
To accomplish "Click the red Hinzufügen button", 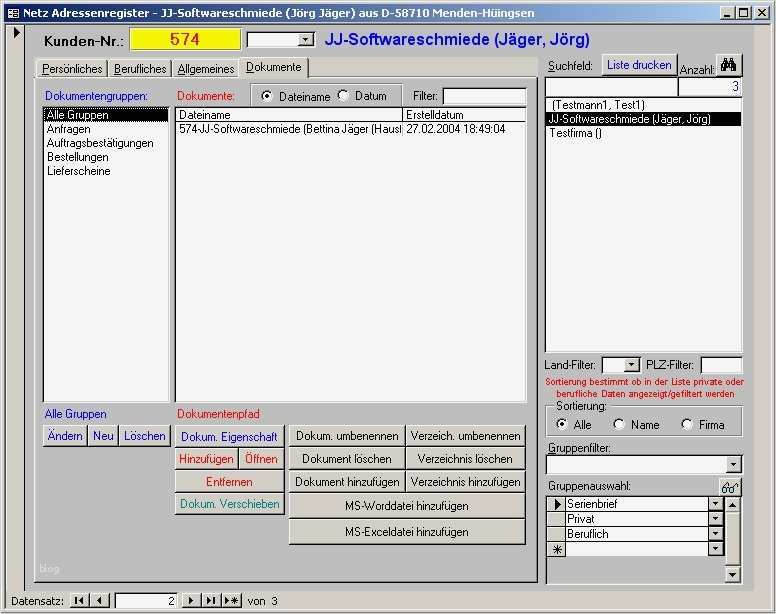I will click(206, 459).
